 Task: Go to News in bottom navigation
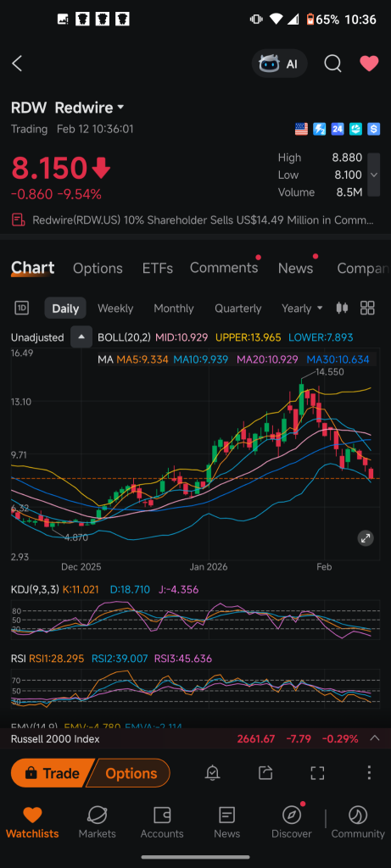pyautogui.click(x=227, y=822)
